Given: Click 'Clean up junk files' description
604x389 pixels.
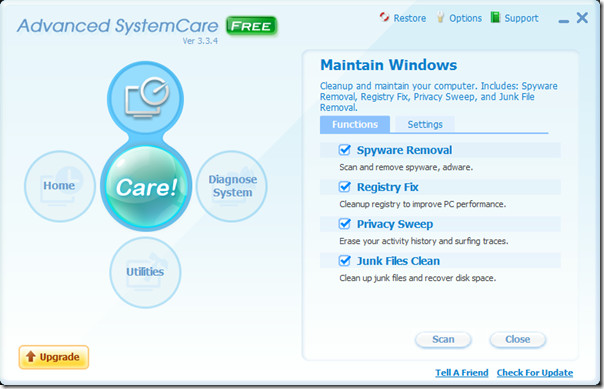Looking at the screenshot, I should pos(418,278).
